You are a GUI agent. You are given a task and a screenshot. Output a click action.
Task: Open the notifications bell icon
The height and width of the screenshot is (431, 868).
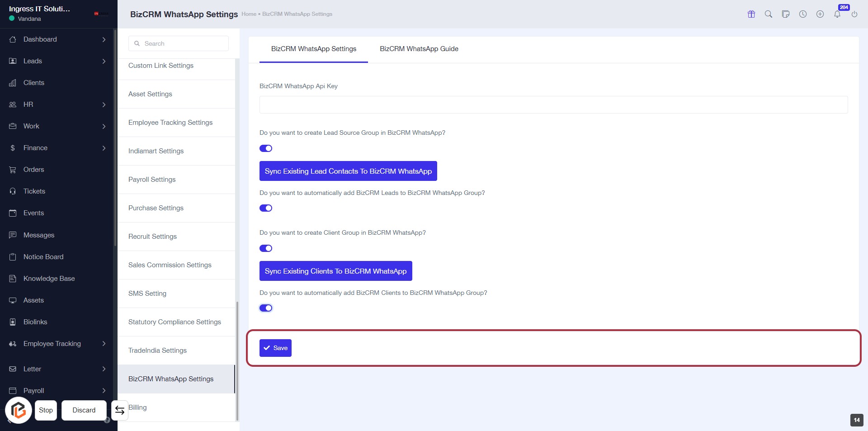[x=837, y=14]
